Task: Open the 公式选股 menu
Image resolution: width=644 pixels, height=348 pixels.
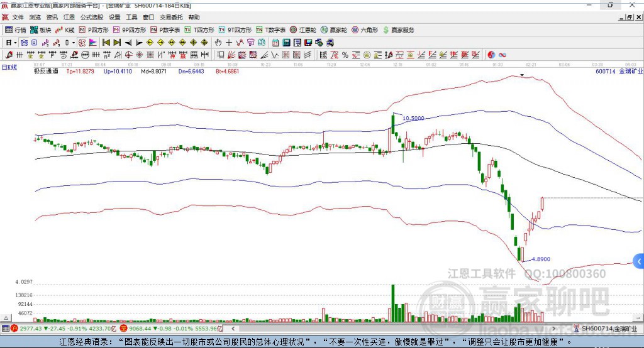Action: pos(92,17)
